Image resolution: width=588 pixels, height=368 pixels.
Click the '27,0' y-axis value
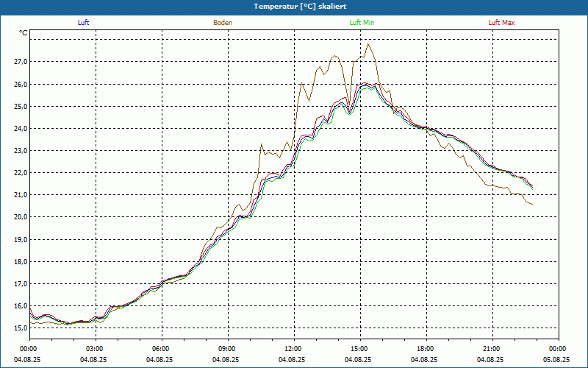tap(21, 62)
